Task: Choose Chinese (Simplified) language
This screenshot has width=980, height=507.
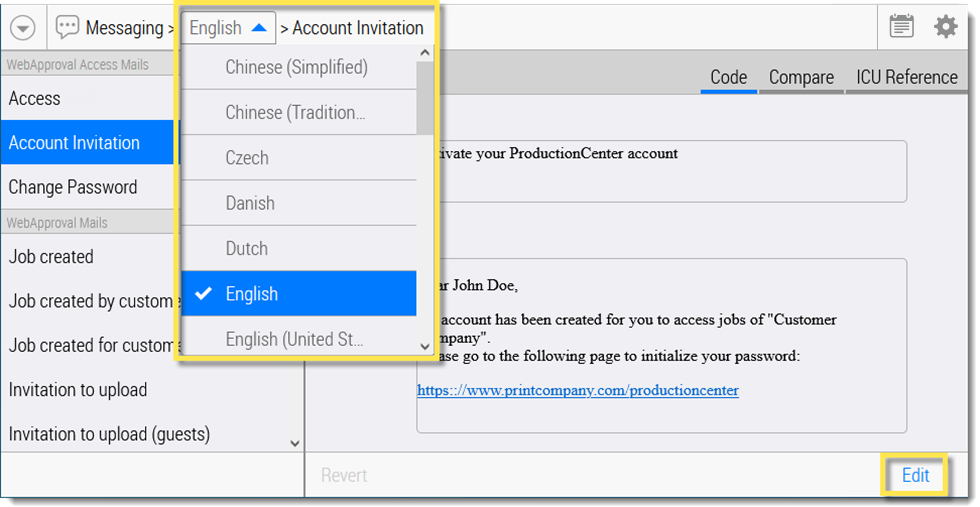Action: click(299, 67)
